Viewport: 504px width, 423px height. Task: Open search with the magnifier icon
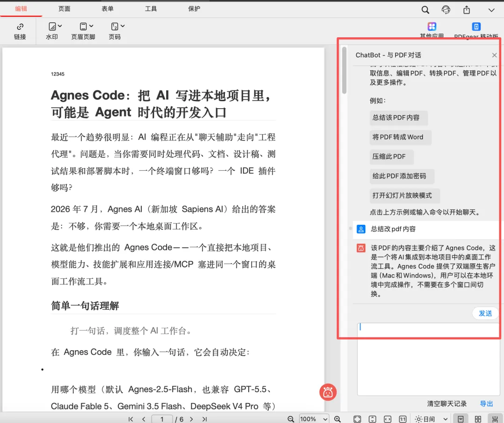(x=425, y=10)
